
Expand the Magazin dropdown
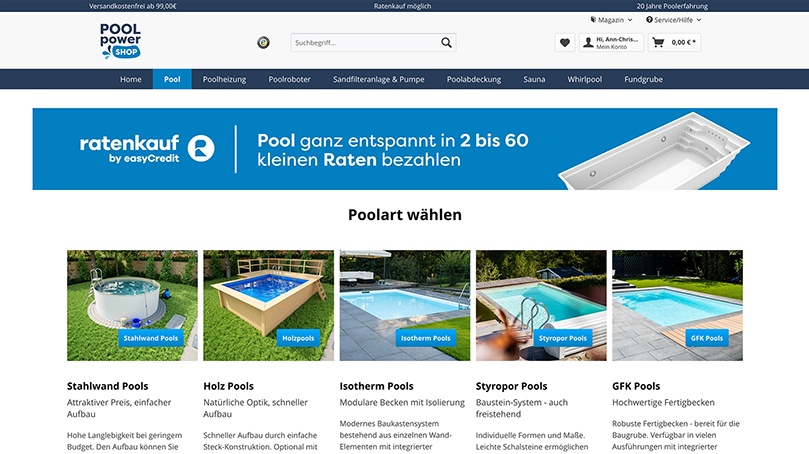point(610,19)
